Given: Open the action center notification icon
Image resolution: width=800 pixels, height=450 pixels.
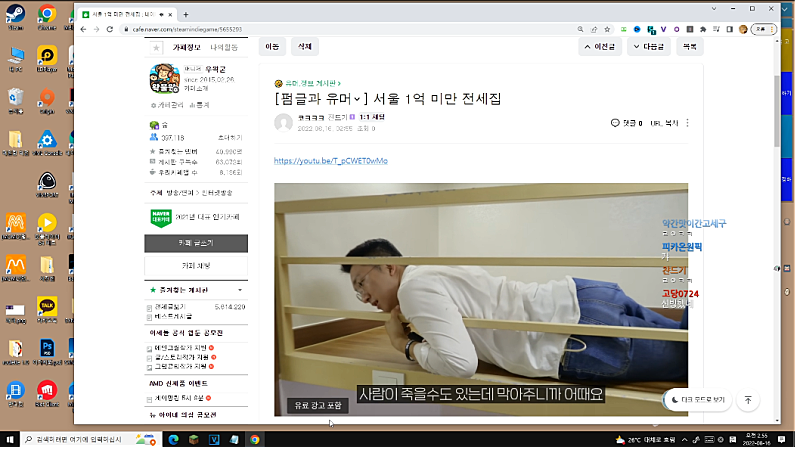Looking at the screenshot, I should [781, 439].
